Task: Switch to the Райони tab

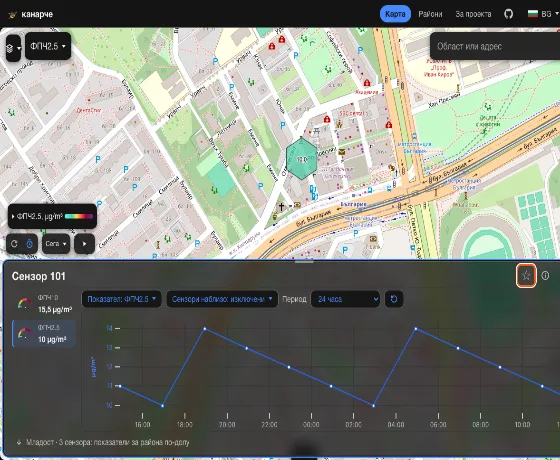Action: pyautogui.click(x=430, y=14)
